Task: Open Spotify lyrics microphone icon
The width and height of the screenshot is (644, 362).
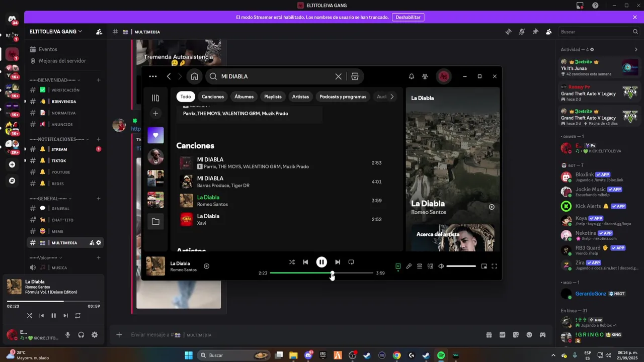Action: coord(409,266)
